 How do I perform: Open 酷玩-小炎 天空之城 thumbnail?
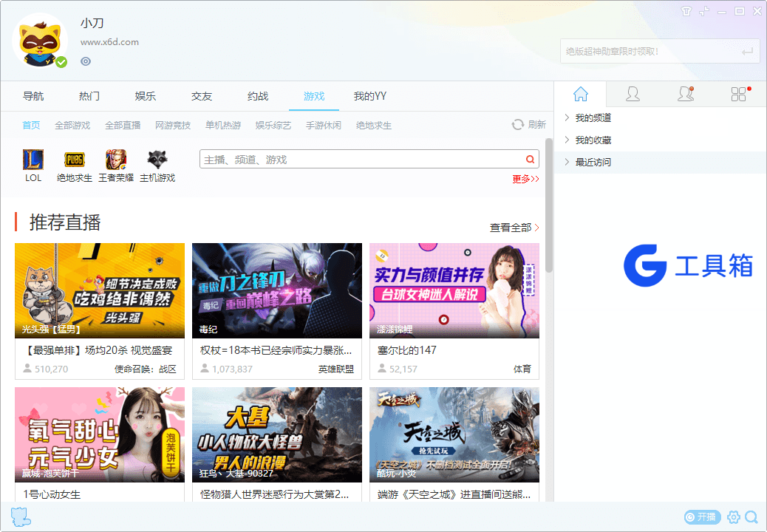pos(454,434)
